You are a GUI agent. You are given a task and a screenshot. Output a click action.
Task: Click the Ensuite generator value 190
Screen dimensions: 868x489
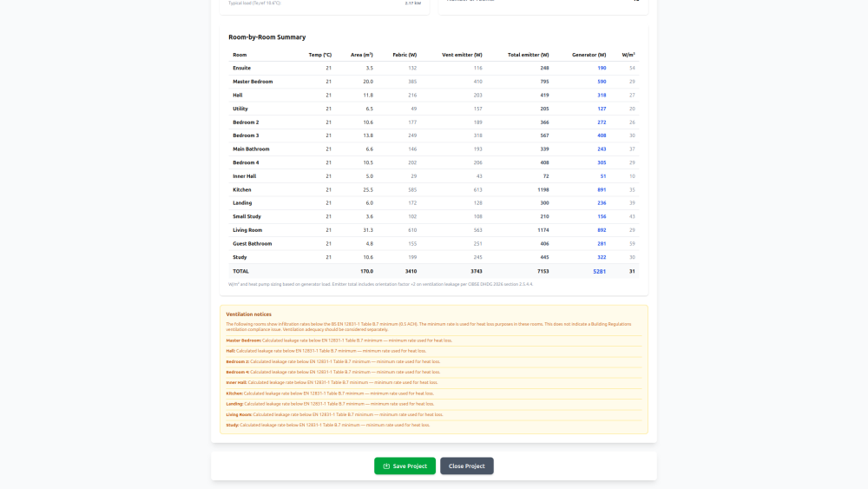pyautogui.click(x=602, y=68)
